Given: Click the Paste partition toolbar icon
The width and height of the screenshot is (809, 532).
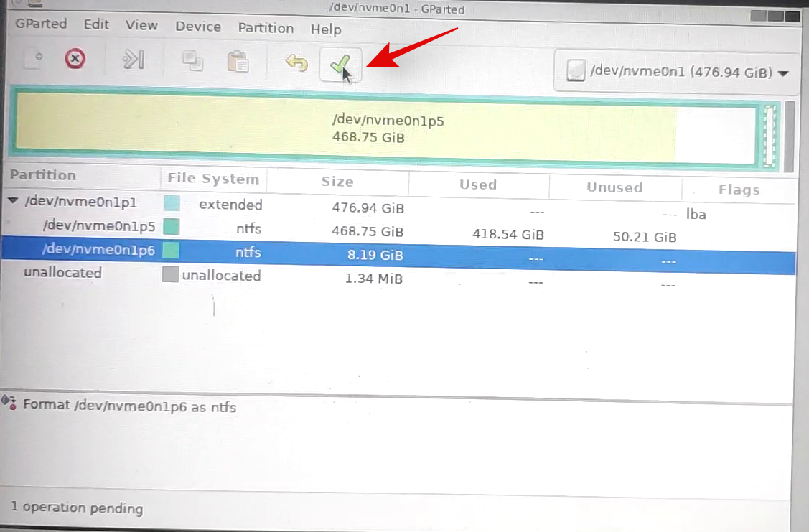Looking at the screenshot, I should 238,62.
